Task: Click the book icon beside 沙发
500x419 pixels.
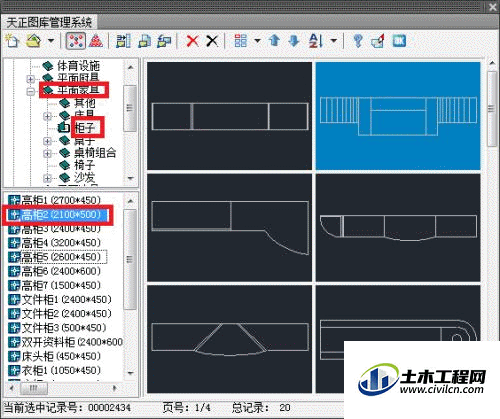Action: tap(64, 177)
